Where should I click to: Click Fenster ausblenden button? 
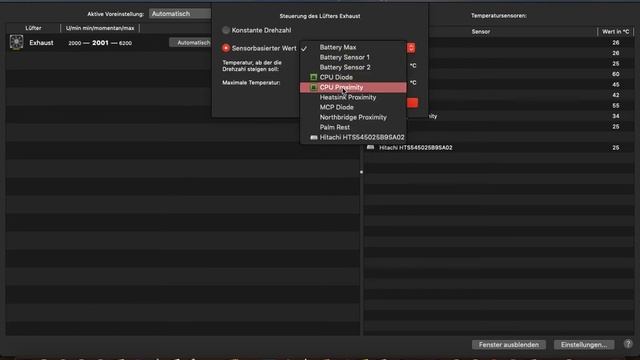coord(509,344)
